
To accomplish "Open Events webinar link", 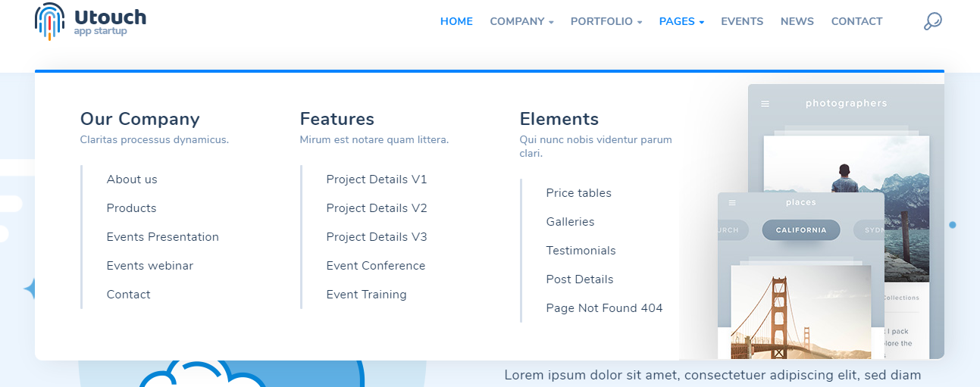I will (x=149, y=266).
